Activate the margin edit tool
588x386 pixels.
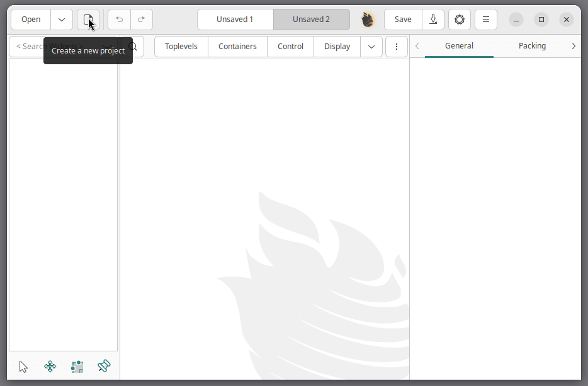click(77, 366)
